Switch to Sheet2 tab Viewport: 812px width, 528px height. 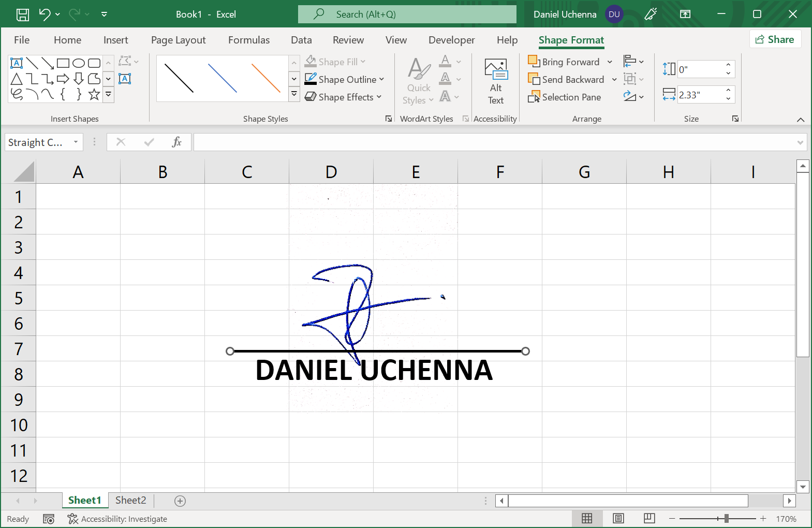tap(130, 500)
